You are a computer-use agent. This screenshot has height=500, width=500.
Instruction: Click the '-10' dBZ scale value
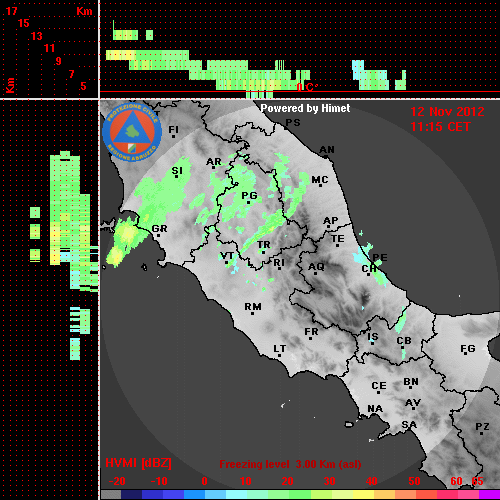click(x=159, y=481)
